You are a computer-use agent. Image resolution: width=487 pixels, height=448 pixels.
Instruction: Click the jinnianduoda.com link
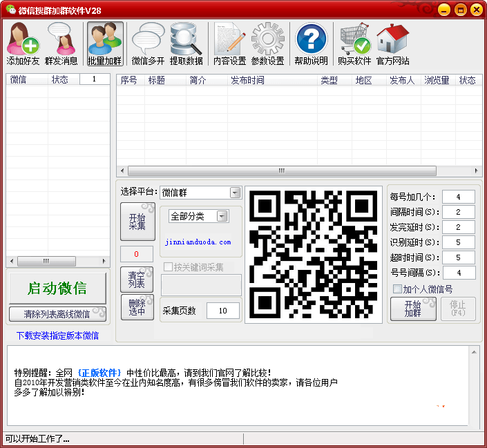pyautogui.click(x=198, y=242)
